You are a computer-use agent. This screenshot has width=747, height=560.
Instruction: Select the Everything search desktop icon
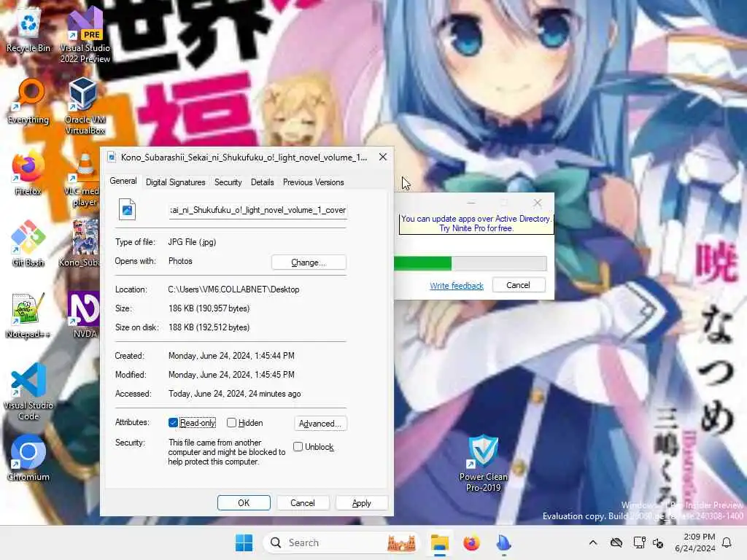28,101
